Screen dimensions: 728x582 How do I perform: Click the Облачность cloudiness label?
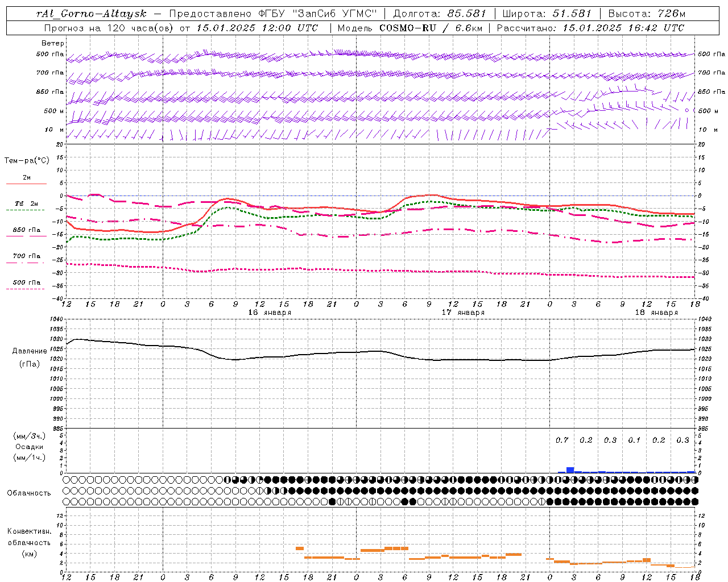coord(29,493)
